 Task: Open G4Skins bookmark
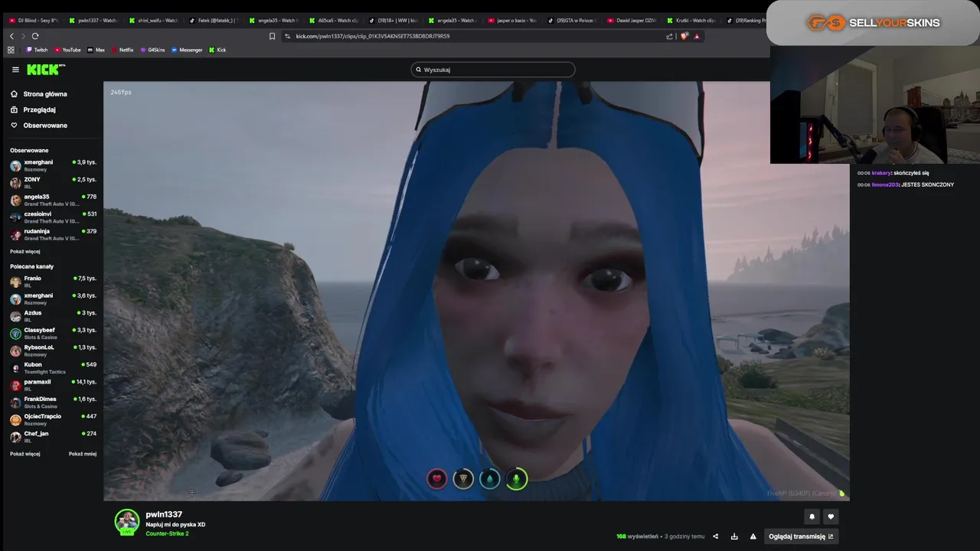(152, 50)
